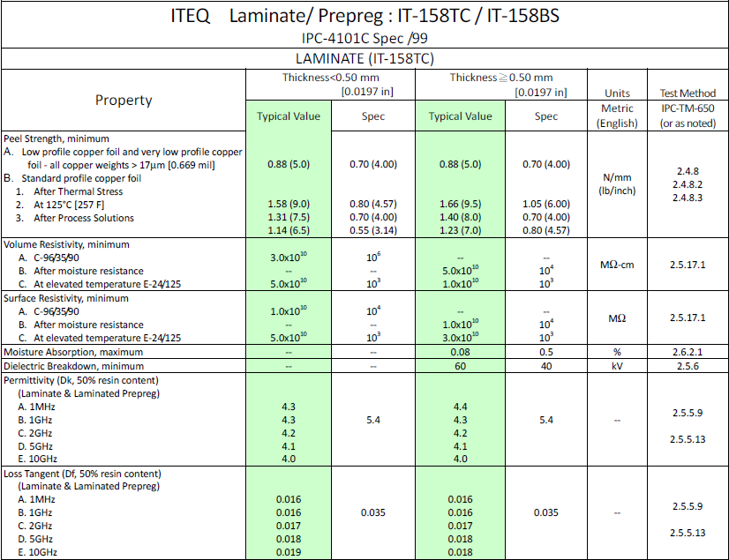
Task: Select the 'After Process Solutions' item
Action: 84,218
